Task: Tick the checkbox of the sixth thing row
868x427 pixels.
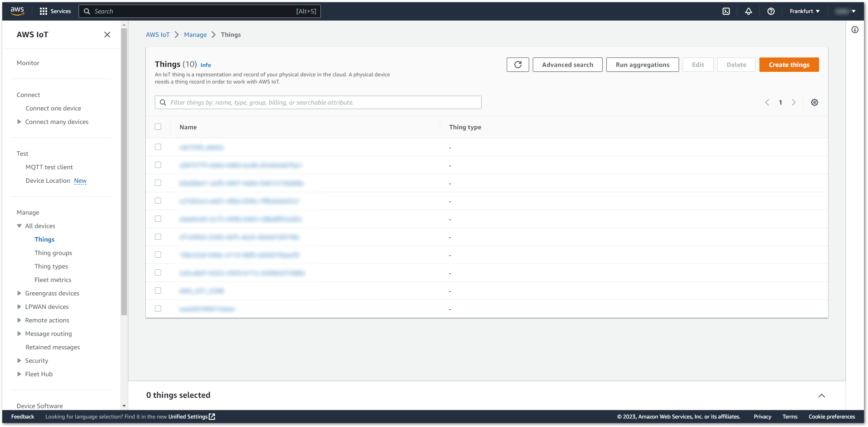Action: [158, 237]
